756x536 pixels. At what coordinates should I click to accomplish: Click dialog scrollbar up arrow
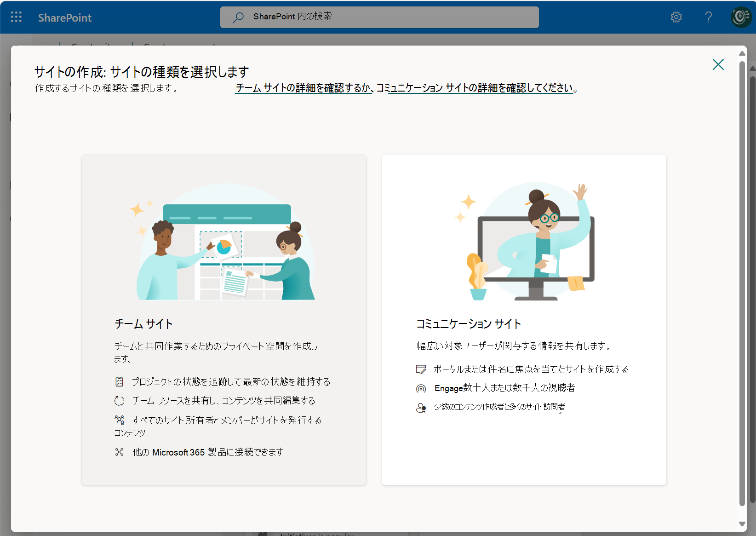click(x=742, y=54)
